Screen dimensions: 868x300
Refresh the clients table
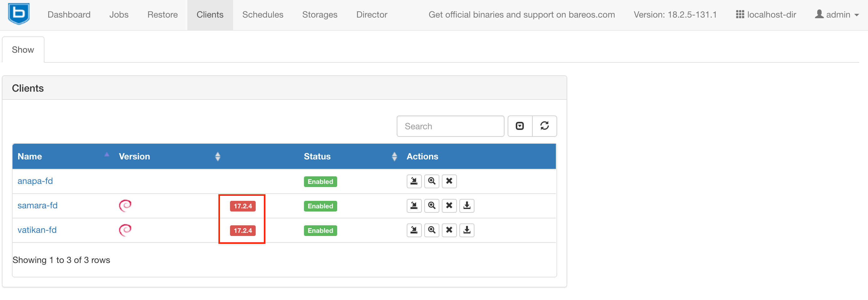point(544,126)
